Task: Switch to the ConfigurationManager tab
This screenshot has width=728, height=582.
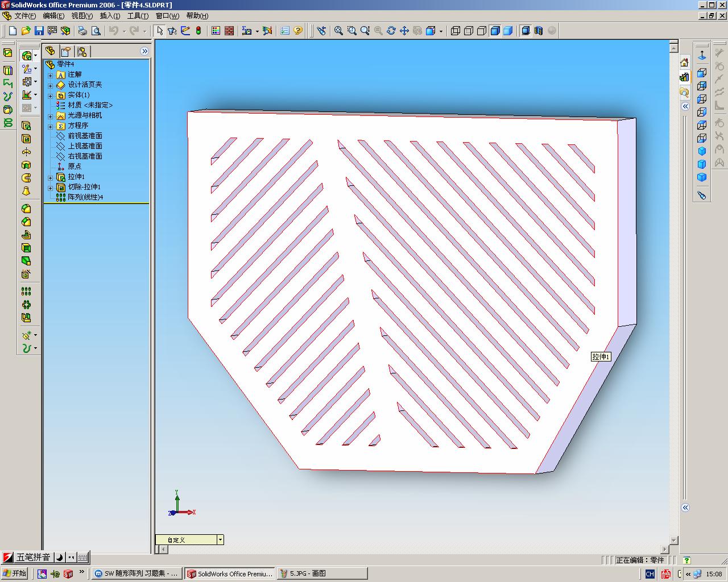Action: (82, 51)
